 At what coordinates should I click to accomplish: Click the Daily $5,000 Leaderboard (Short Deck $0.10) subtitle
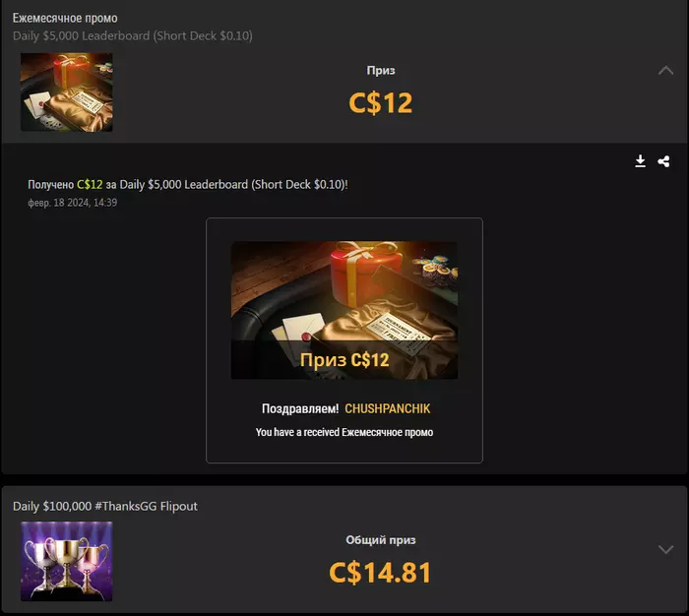(x=133, y=35)
